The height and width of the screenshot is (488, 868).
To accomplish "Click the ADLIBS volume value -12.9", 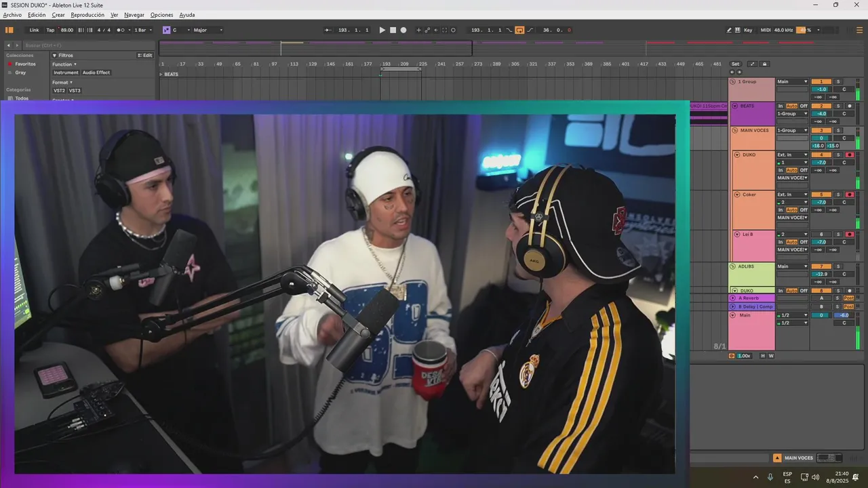I will pyautogui.click(x=821, y=274).
